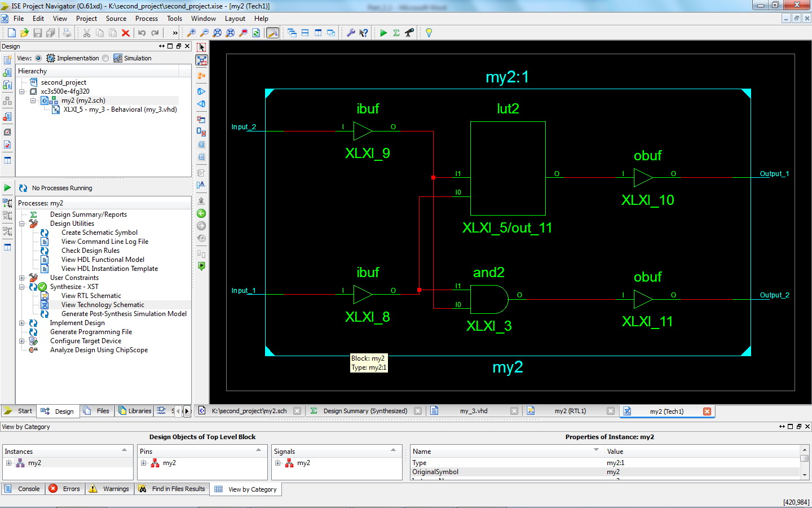Sort by the Instances column header
This screenshot has width=812, height=508.
pos(67,451)
